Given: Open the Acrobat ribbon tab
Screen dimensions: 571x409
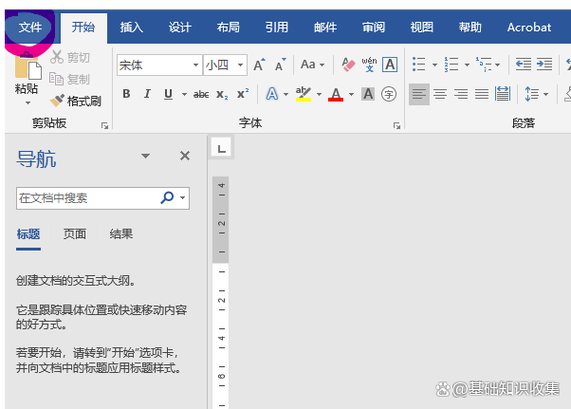Looking at the screenshot, I should click(529, 27).
